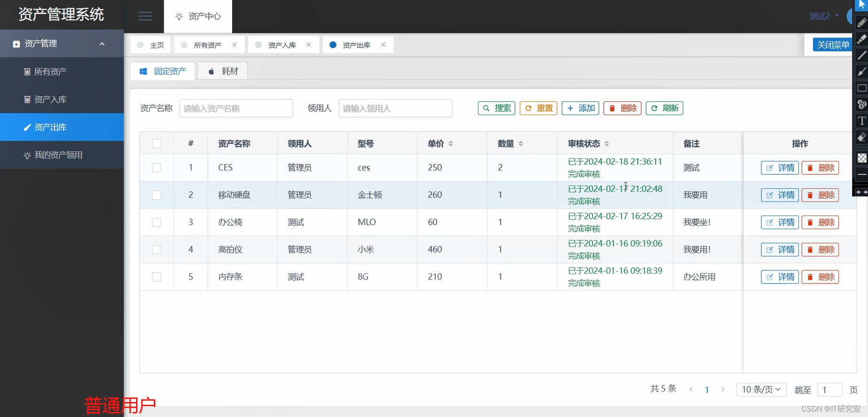Image resolution: width=868 pixels, height=417 pixels.
Task: View 详情 for the 办公椅 row
Action: coord(780,222)
